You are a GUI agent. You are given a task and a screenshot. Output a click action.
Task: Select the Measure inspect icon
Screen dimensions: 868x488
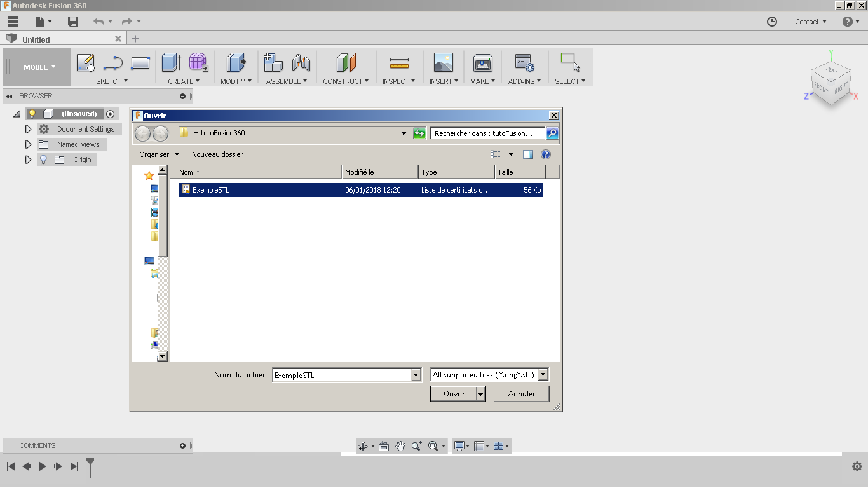(x=399, y=63)
